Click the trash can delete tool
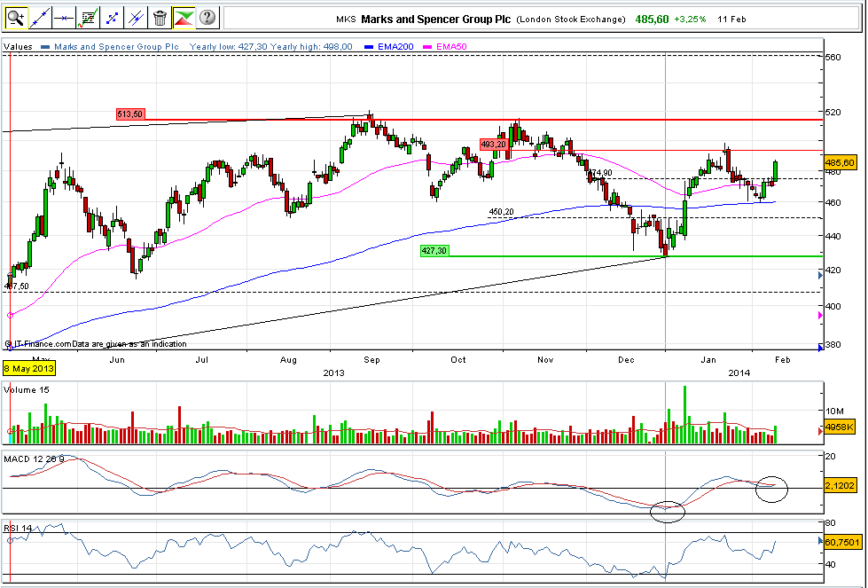 coord(160,19)
